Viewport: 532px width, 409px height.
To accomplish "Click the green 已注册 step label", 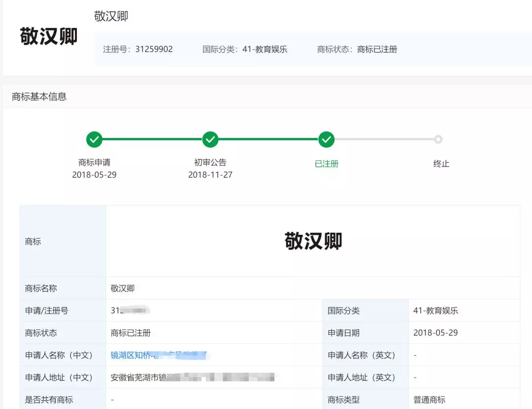I will coord(326,164).
